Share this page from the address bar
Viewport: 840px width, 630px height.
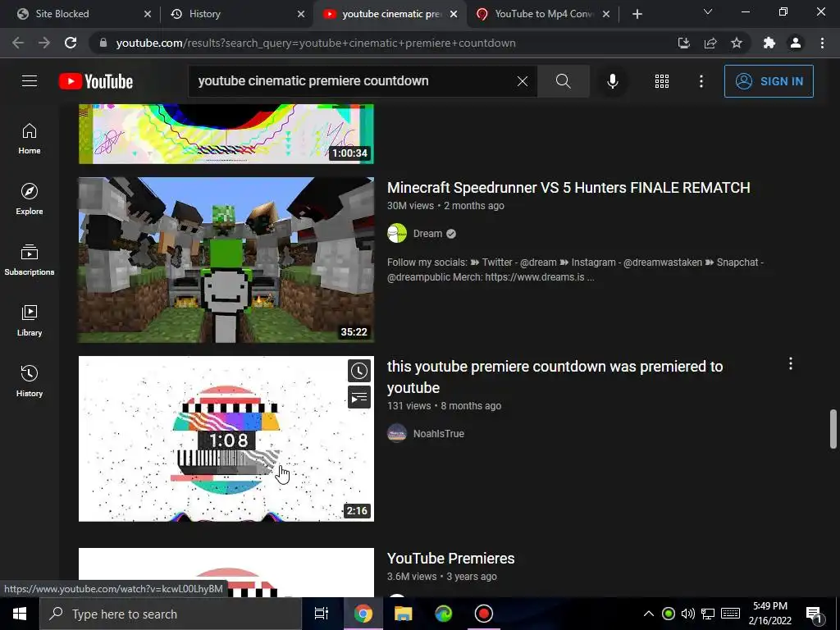coord(710,43)
